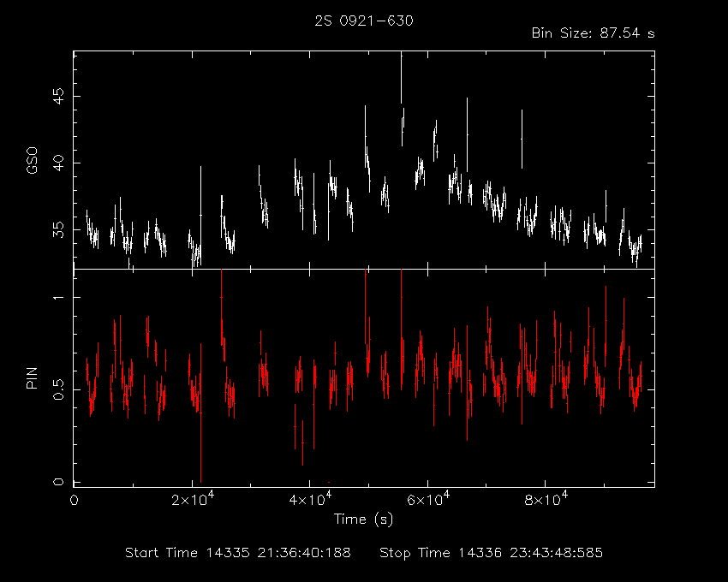The width and height of the screenshot is (728, 582).
Task: Click the PIN y-axis label
Action: coord(32,377)
